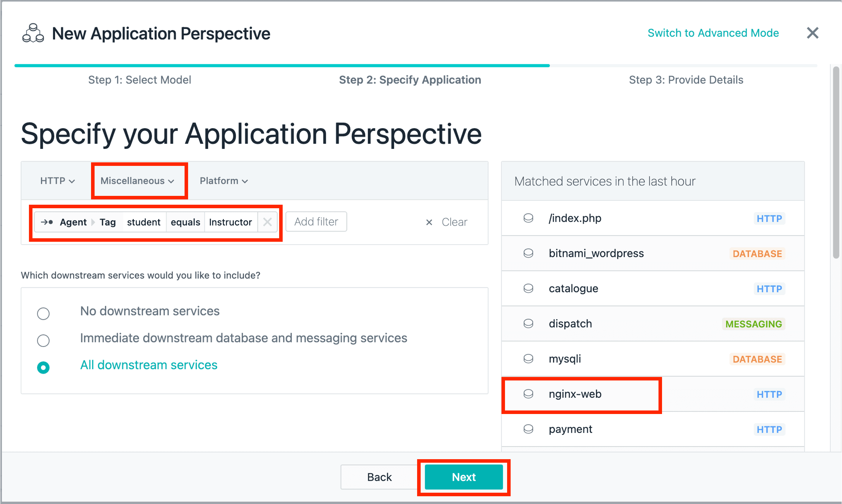
Task: Expand the Miscellaneous dropdown
Action: pyautogui.click(x=137, y=181)
